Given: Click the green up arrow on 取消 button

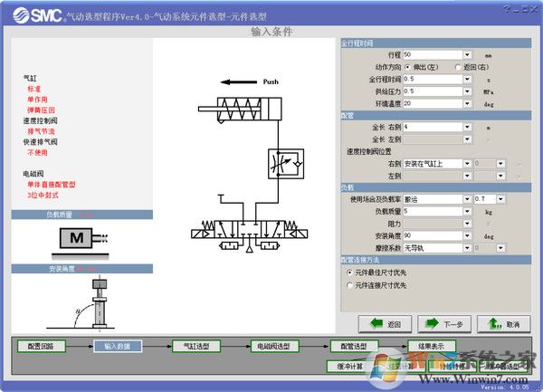Looking at the screenshot, I should click(494, 324).
